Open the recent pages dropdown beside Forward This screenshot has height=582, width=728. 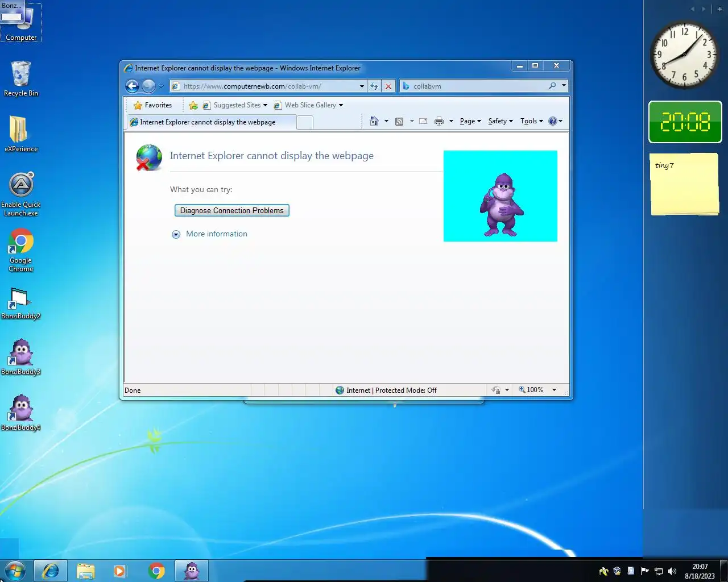[161, 86]
